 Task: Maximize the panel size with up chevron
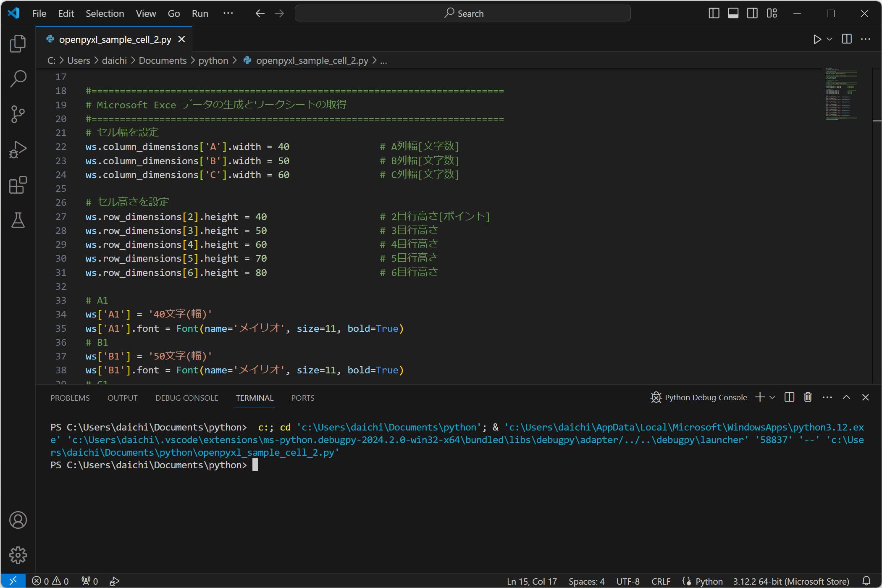click(x=846, y=397)
